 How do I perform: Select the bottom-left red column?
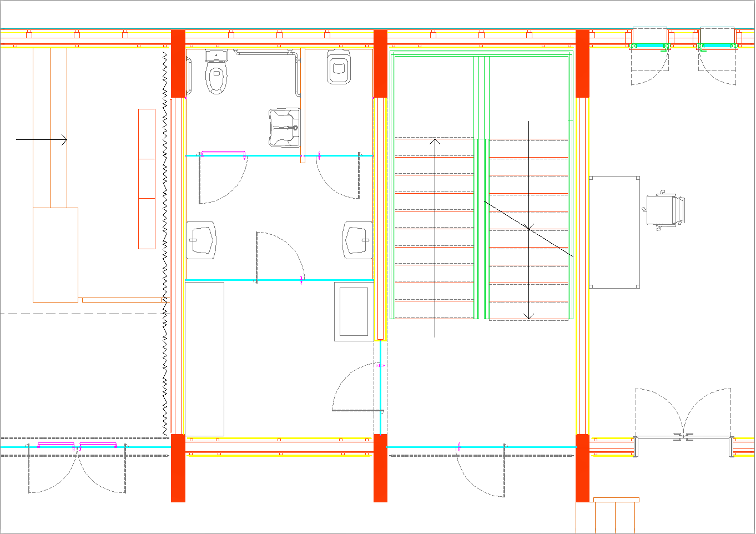(178, 468)
